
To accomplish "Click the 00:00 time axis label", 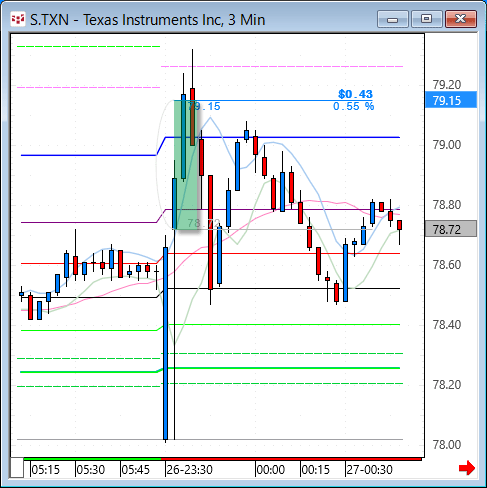I will click(271, 470).
